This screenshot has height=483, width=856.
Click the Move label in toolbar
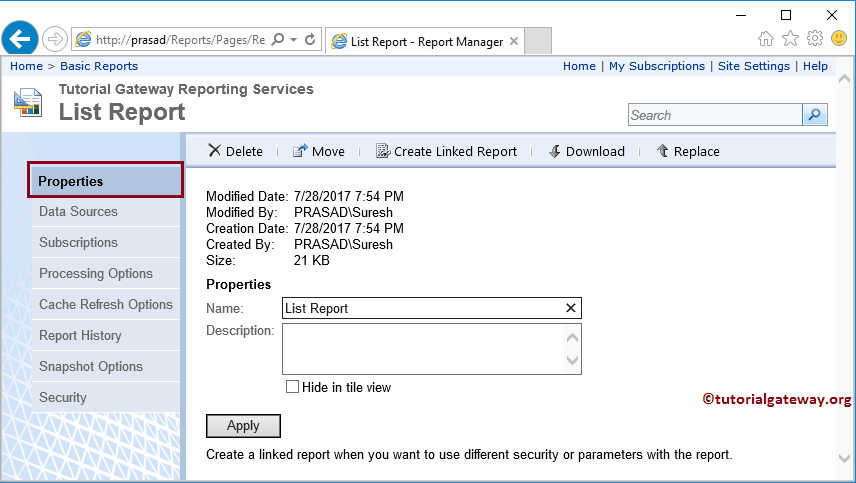pyautogui.click(x=328, y=151)
